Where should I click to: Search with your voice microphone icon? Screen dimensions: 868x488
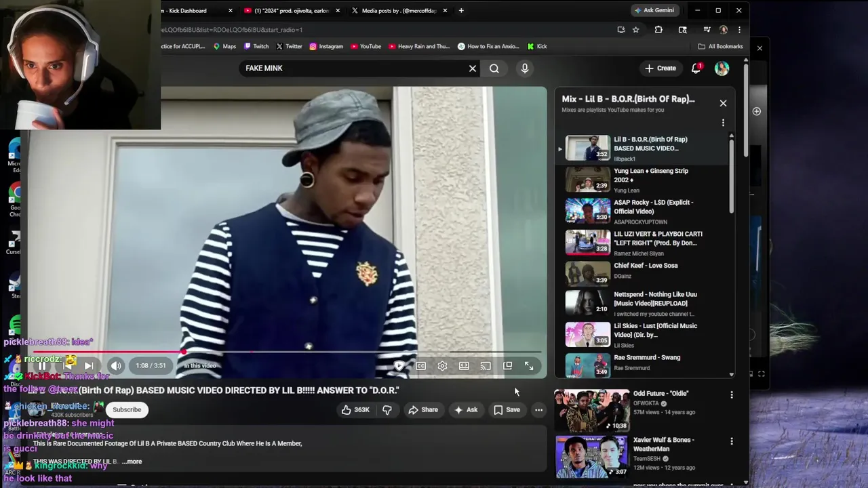pos(525,68)
